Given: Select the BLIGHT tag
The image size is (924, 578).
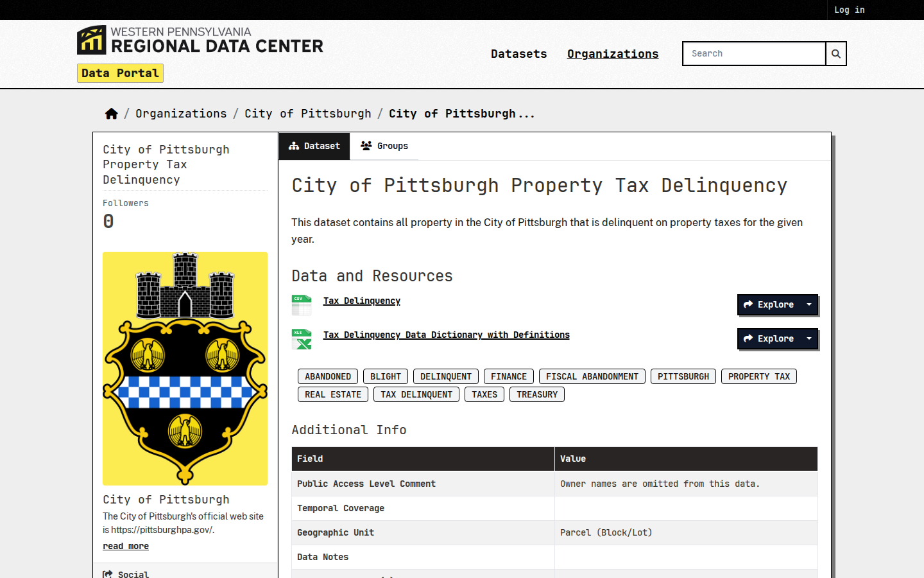Looking at the screenshot, I should [x=386, y=376].
